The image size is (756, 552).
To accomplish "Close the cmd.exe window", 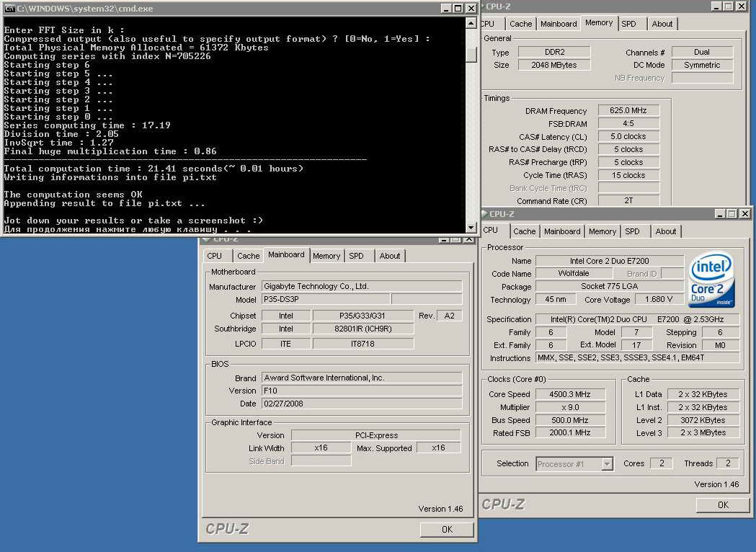I will [471, 8].
